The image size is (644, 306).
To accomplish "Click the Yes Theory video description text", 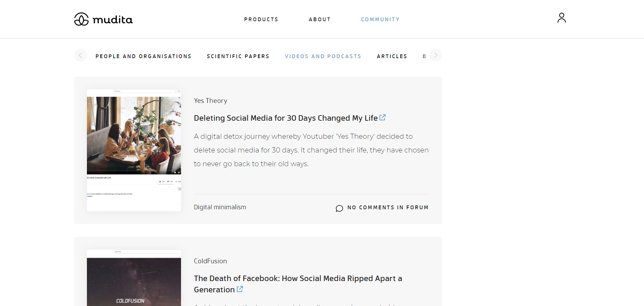I will click(x=311, y=150).
